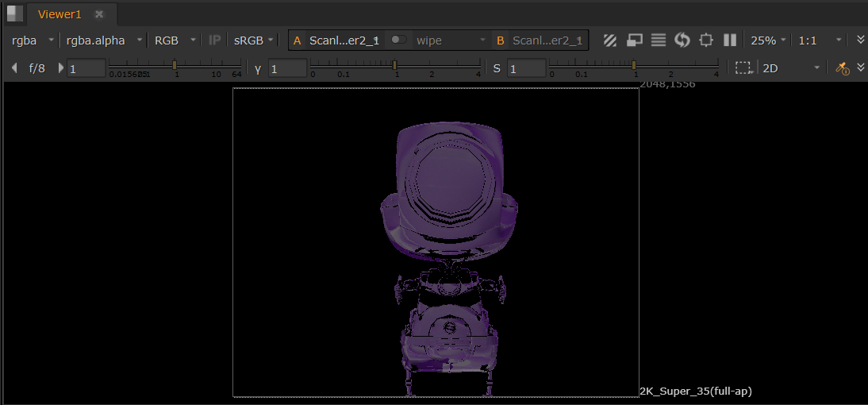Image resolution: width=868 pixels, height=405 pixels.
Task: Click the pixel color sampler warning icon
Action: 843,68
